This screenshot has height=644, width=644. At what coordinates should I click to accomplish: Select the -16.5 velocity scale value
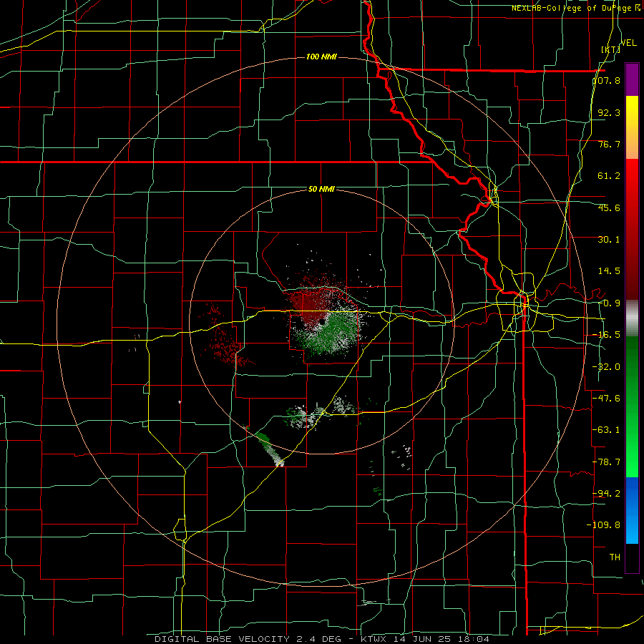pos(607,334)
